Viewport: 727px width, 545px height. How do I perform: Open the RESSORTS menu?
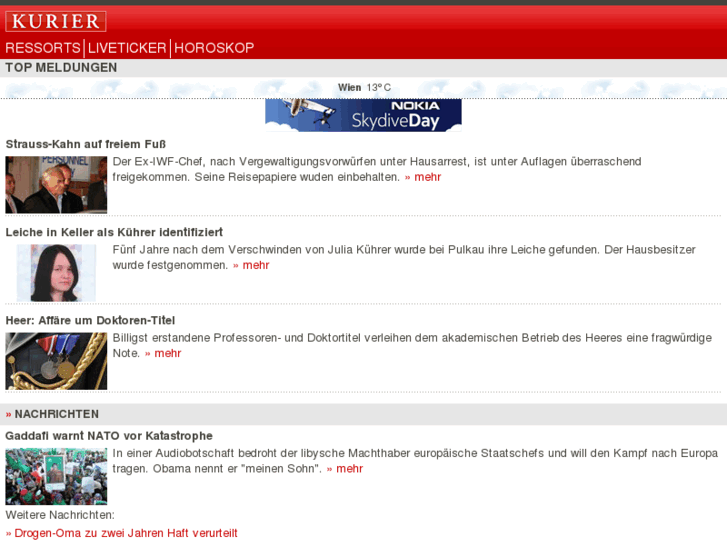point(43,48)
